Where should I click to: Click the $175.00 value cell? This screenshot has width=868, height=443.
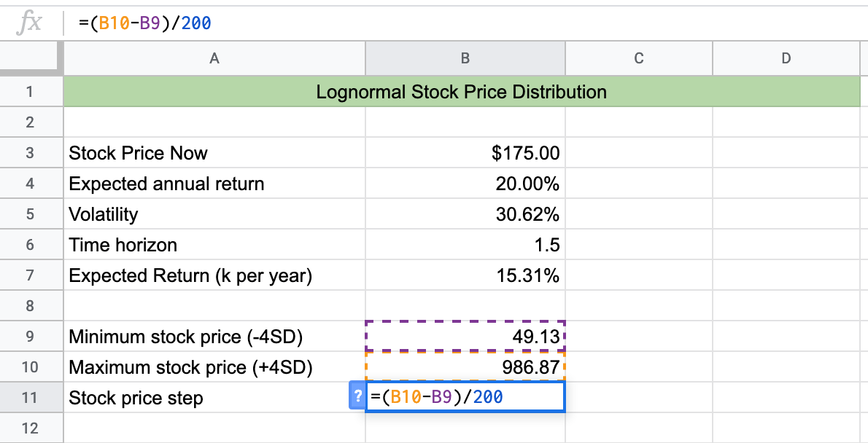pos(465,152)
